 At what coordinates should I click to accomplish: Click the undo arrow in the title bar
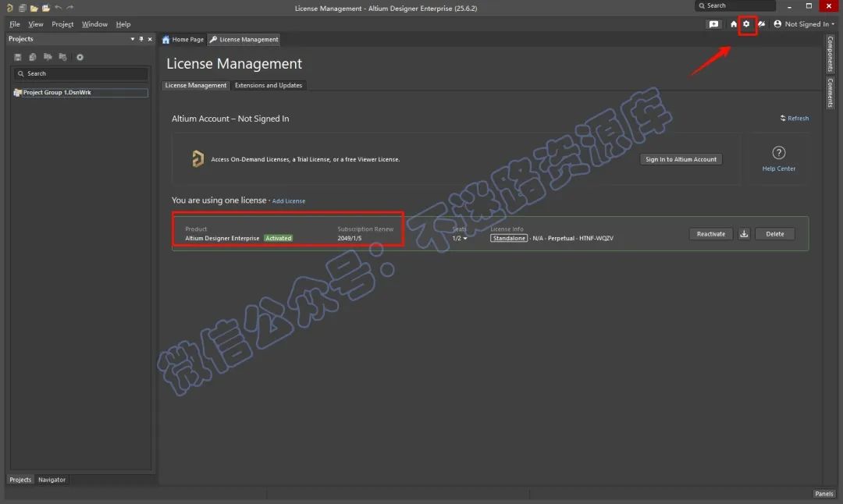pyautogui.click(x=58, y=8)
